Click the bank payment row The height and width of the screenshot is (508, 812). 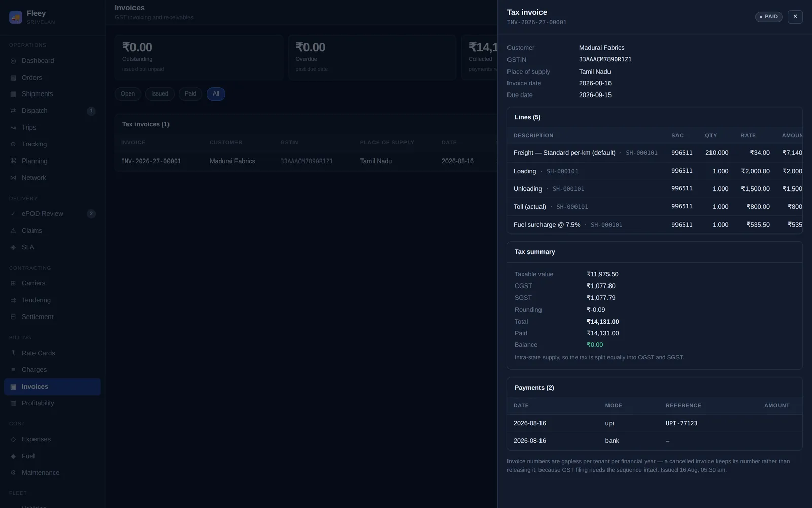click(655, 441)
